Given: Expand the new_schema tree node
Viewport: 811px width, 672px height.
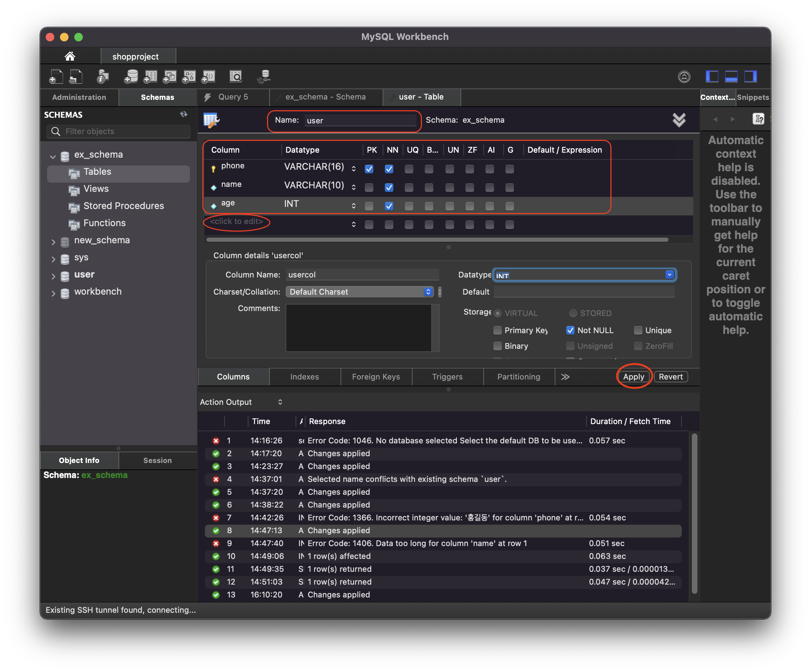Looking at the screenshot, I should click(x=53, y=241).
